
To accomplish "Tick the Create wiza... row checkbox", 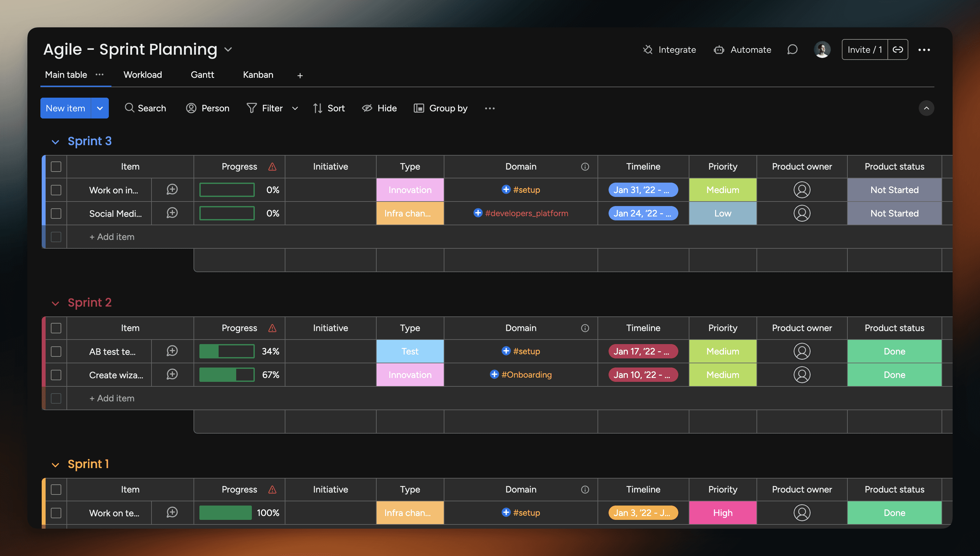I will point(56,375).
